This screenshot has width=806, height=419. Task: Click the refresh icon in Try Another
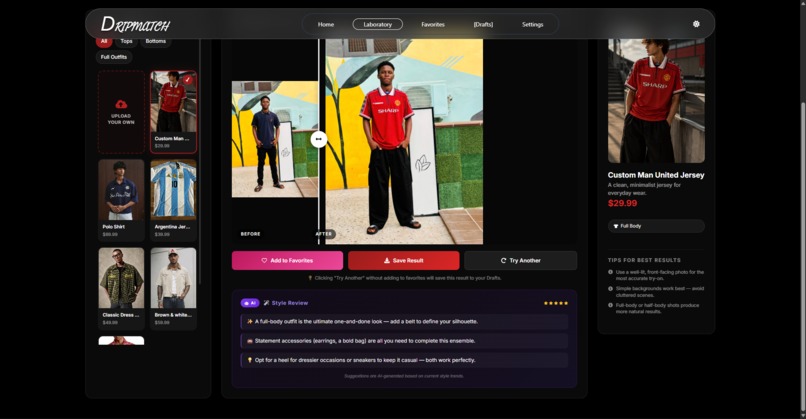503,261
